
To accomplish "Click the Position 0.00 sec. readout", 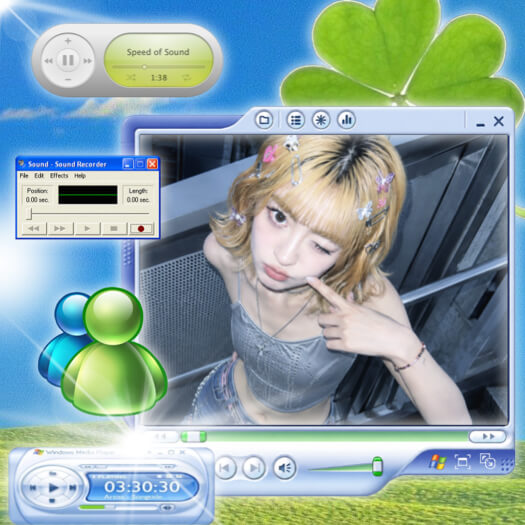I will pyautogui.click(x=38, y=195).
